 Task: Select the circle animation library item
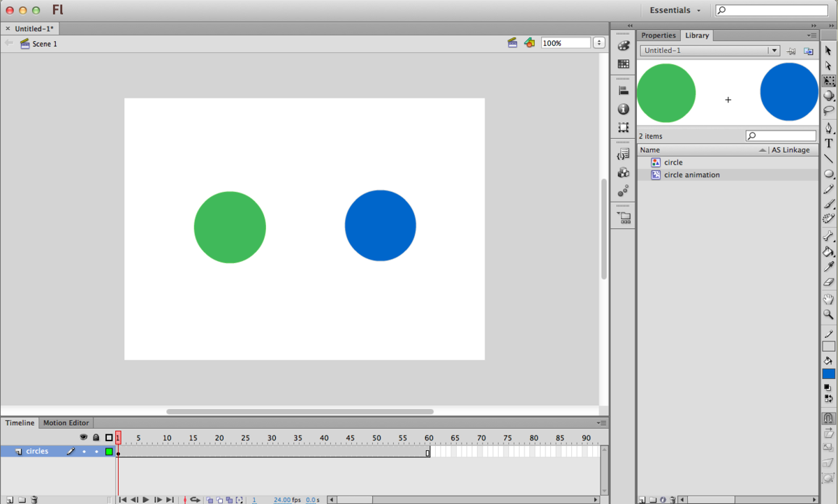point(691,175)
